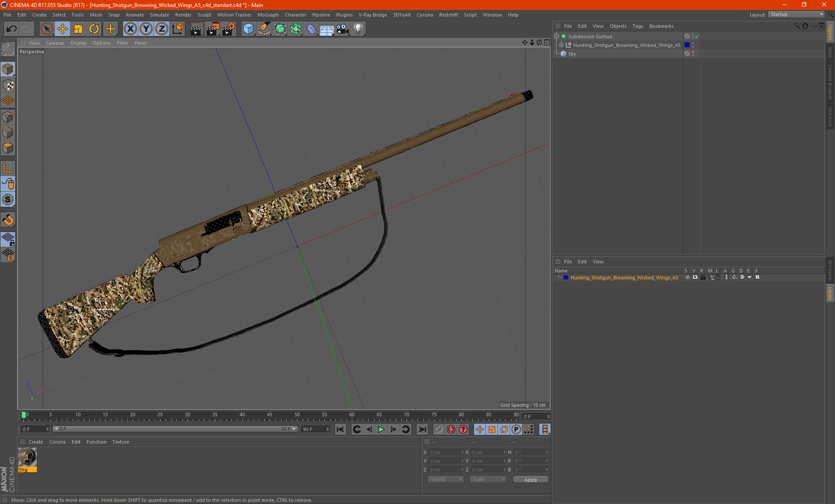Open the MoGraph menu
Screen dimensions: 835x504
[x=268, y=15]
